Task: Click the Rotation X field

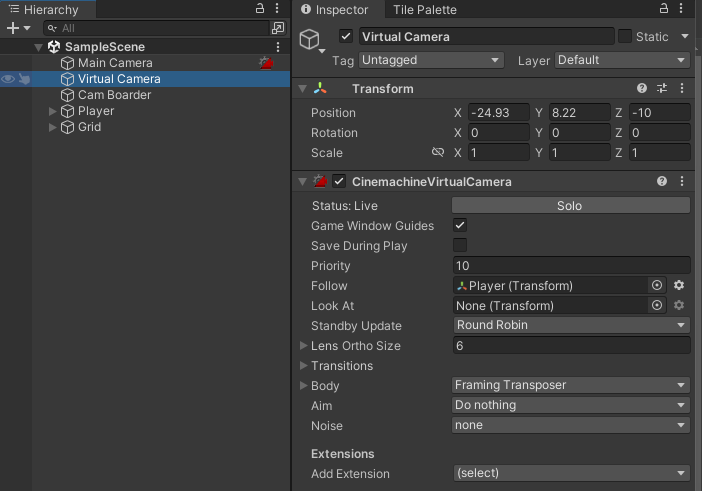Action: [498, 133]
